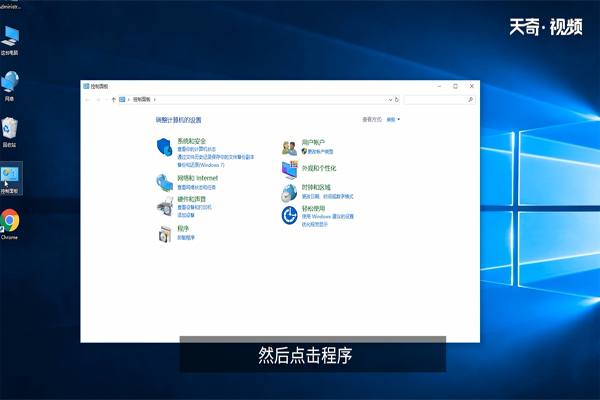The height and width of the screenshot is (400, 600).
Task: Click the 添加设备 link
Action: 186,215
